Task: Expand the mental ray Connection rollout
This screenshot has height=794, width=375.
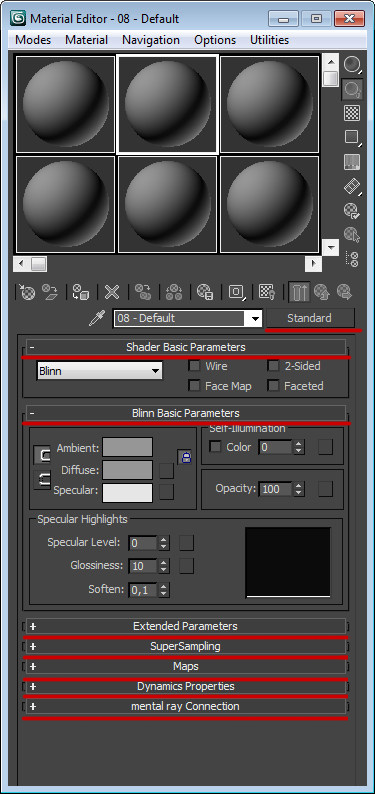Action: pyautogui.click(x=185, y=706)
